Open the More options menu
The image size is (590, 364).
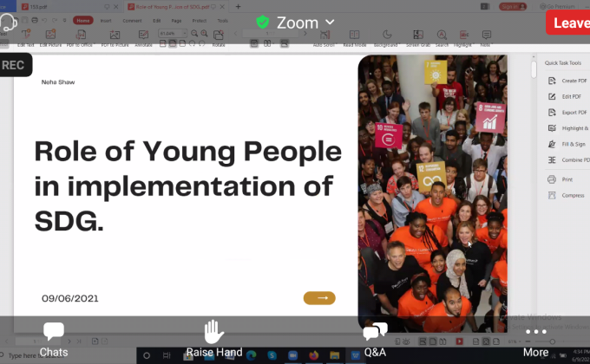[x=535, y=338]
